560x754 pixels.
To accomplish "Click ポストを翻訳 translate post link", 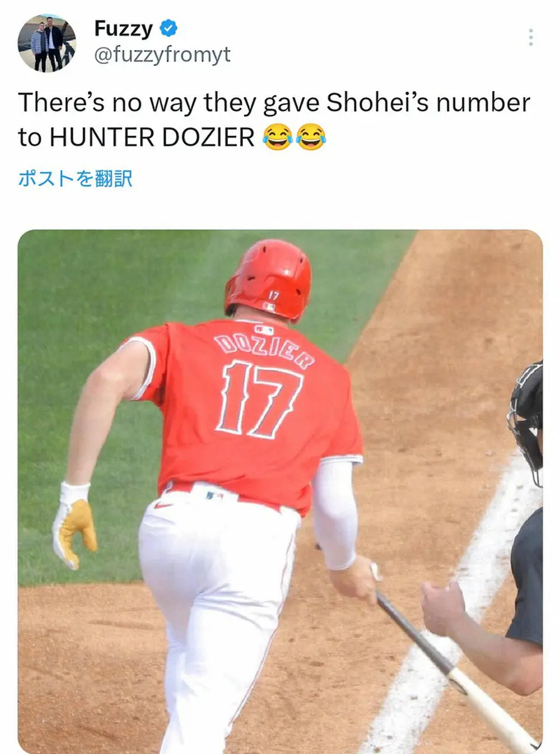I will click(75, 178).
